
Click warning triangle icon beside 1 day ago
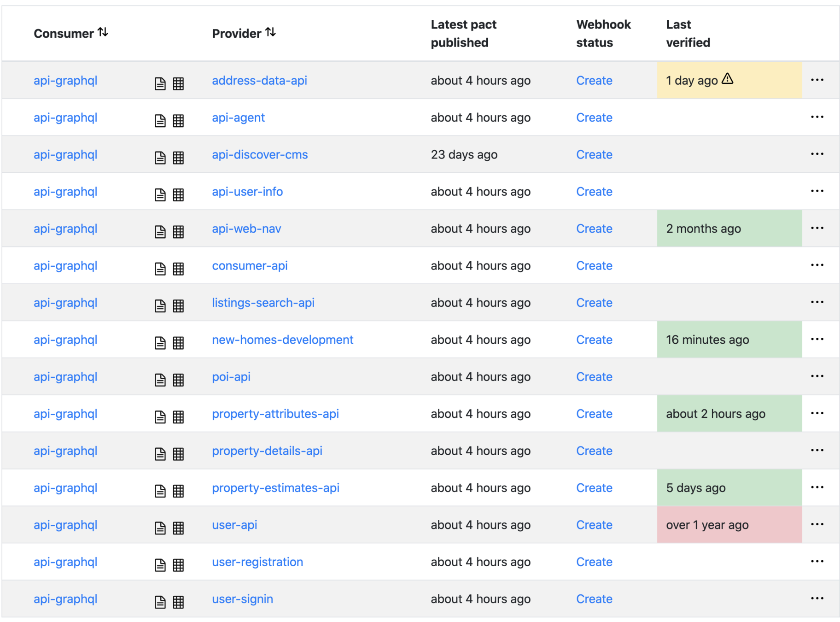[x=727, y=79]
